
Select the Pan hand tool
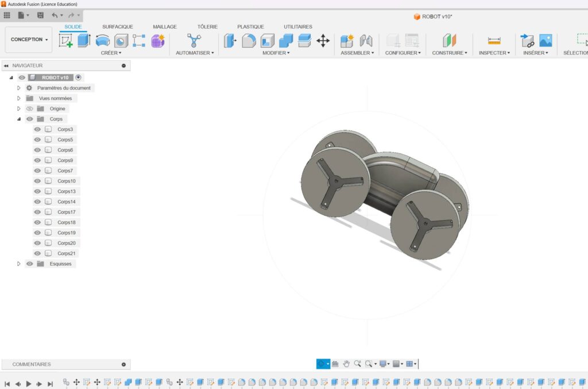(x=346, y=364)
